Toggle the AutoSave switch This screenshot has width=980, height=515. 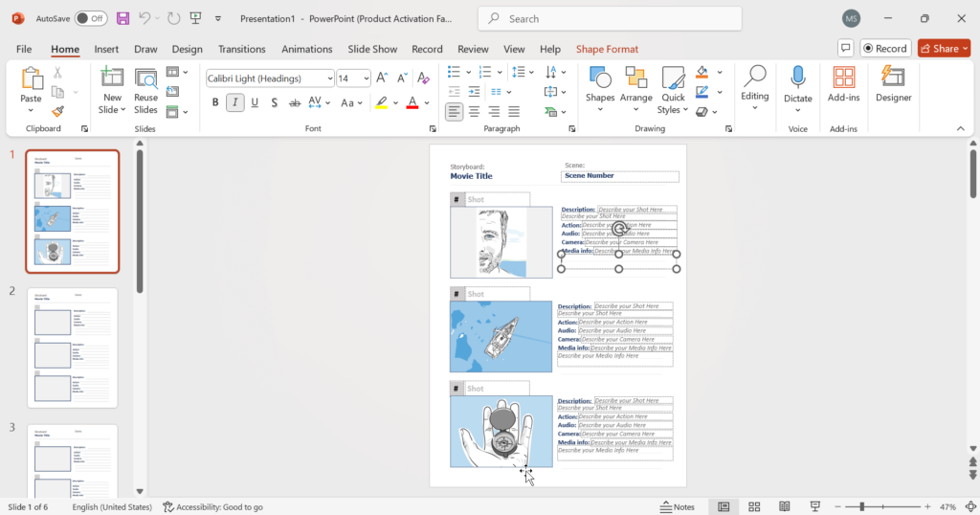[x=91, y=18]
